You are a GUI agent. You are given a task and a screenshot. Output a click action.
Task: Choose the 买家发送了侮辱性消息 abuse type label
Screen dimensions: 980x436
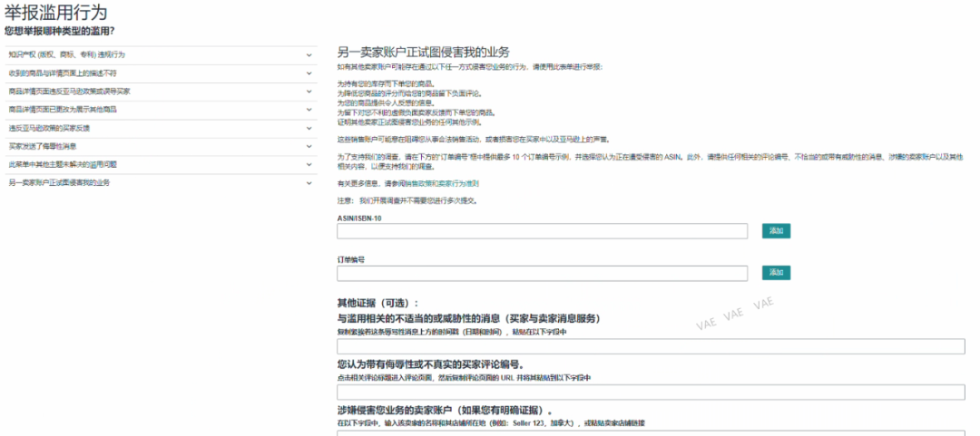[43, 147]
